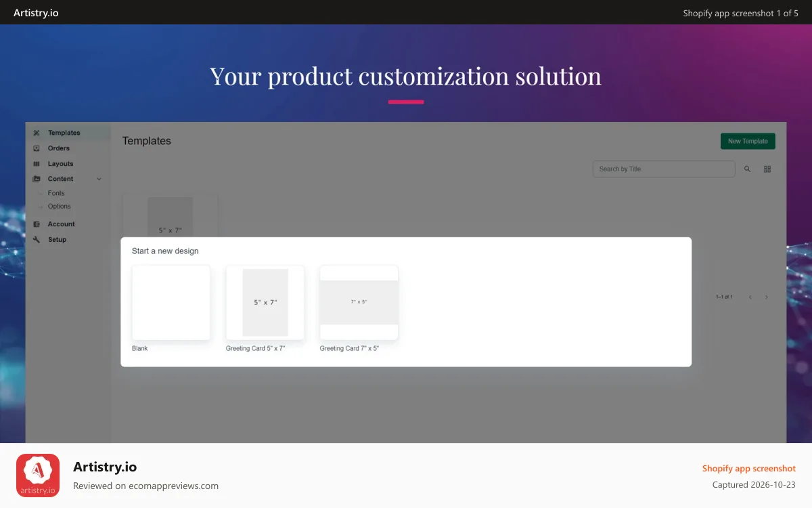Click the Orders icon in sidebar
This screenshot has width=812, height=508.
pyautogui.click(x=37, y=148)
